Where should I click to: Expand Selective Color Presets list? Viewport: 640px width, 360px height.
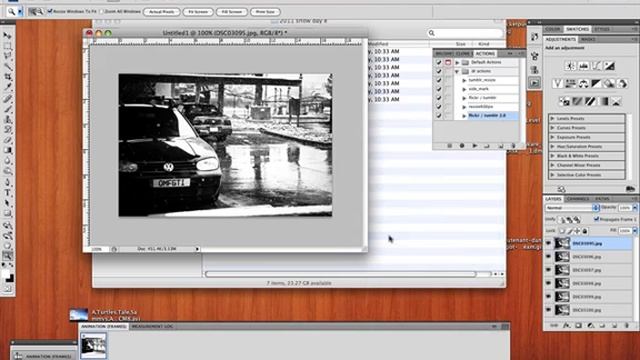tap(553, 175)
